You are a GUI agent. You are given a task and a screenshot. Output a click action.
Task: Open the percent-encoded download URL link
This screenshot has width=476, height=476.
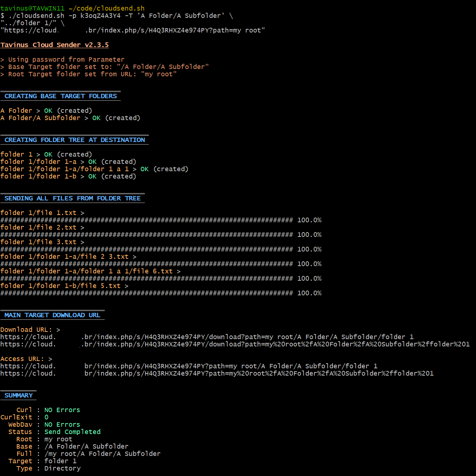(x=235, y=344)
